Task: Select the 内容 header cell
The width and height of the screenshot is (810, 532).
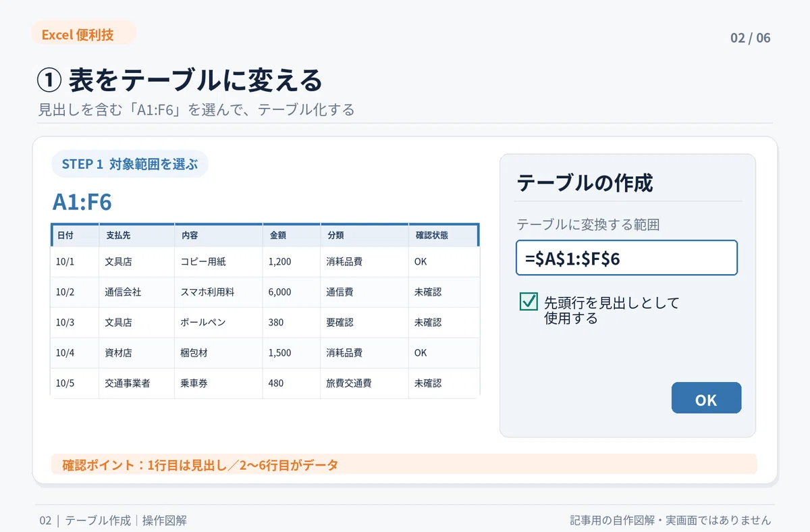Action: click(x=219, y=236)
